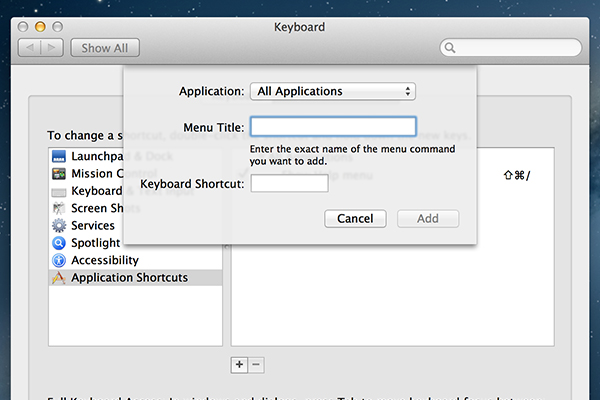Focus the System Preferences search field
The width and height of the screenshot is (600, 400).
tap(511, 48)
